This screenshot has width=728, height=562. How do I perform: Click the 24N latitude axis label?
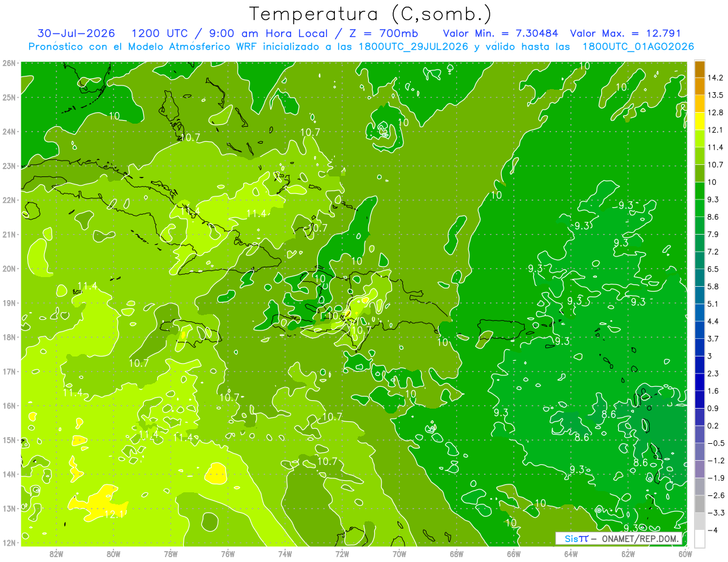pyautogui.click(x=9, y=132)
